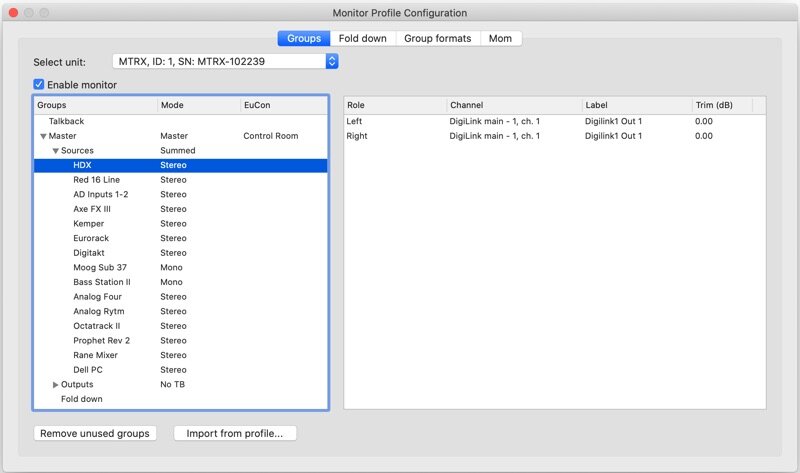
Task: Select the Bass Station II source
Action: (181, 282)
